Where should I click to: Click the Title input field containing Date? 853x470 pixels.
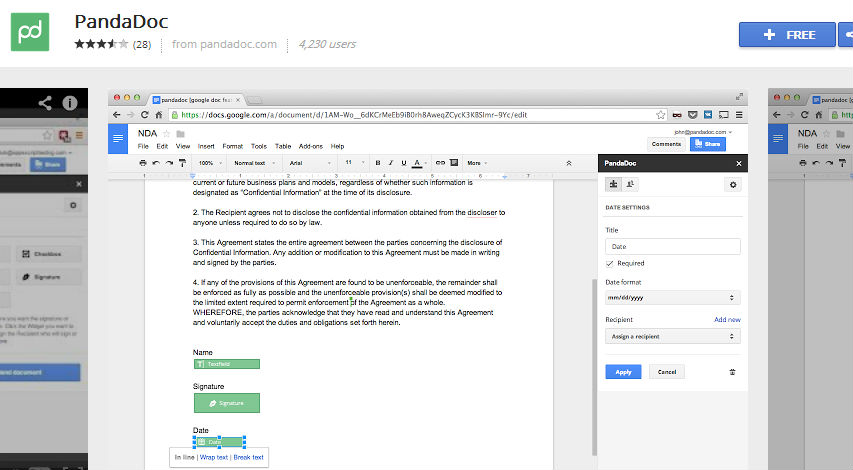[x=672, y=246]
